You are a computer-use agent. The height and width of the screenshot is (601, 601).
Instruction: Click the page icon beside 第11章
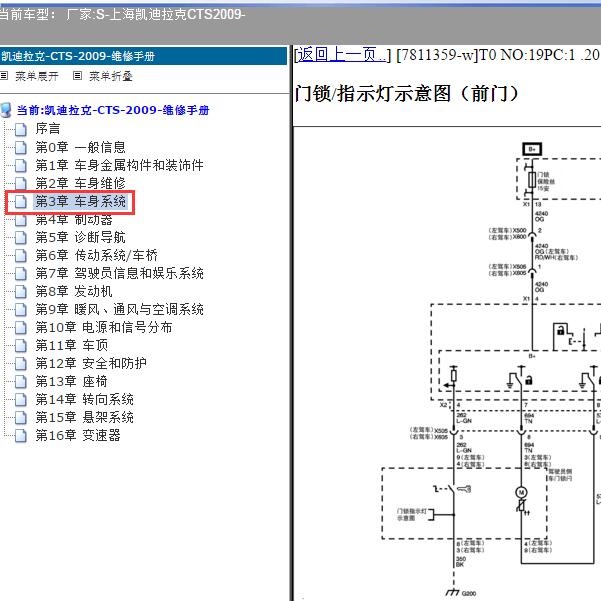[x=21, y=346]
